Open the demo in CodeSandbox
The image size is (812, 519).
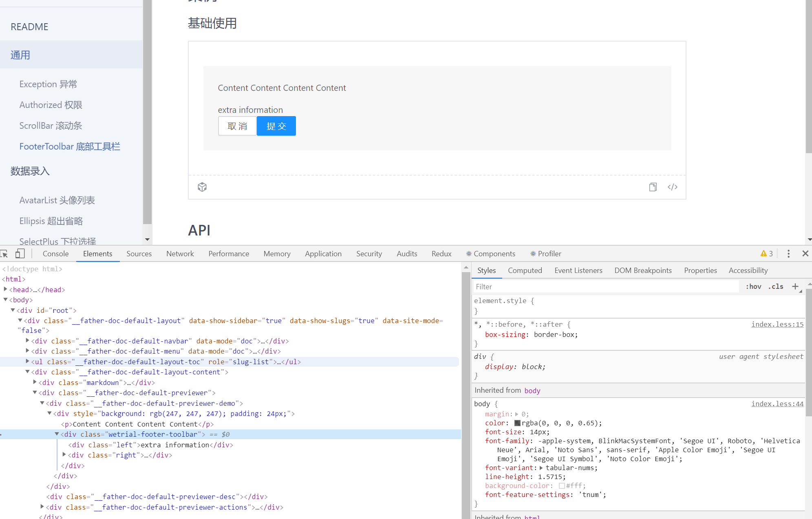click(202, 187)
